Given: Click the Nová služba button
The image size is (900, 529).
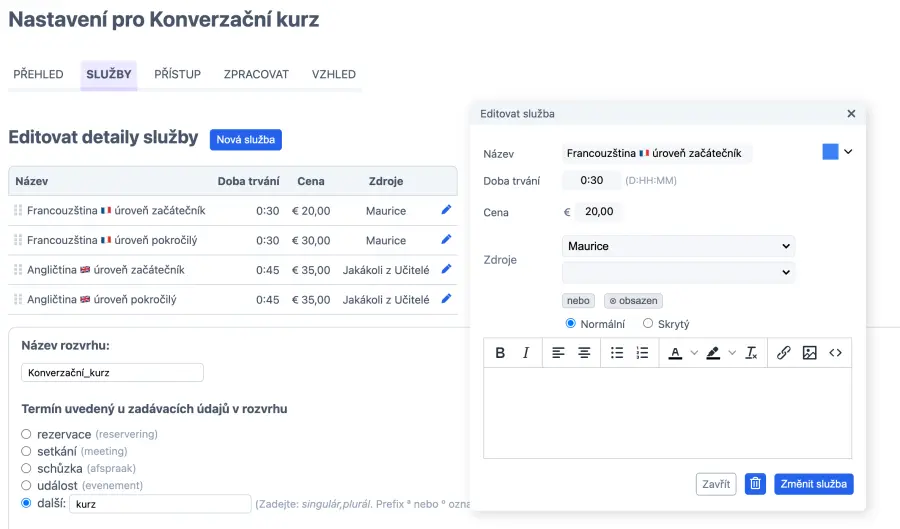Looking at the screenshot, I should 245,140.
